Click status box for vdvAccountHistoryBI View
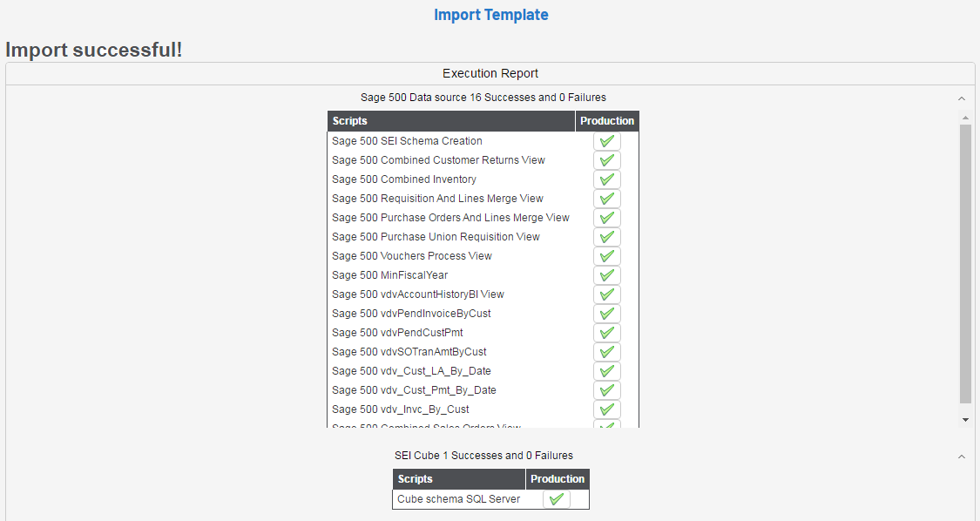980x521 pixels. point(607,294)
